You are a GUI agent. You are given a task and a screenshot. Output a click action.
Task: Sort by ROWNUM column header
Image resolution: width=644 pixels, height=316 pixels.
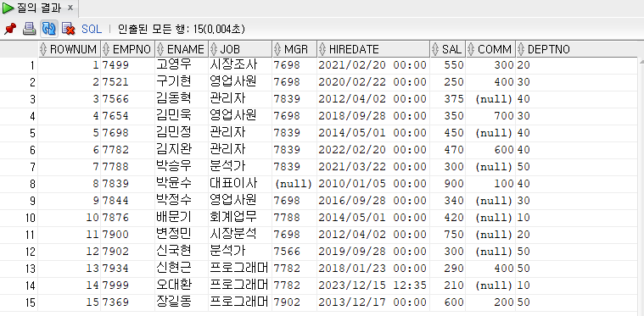69,50
